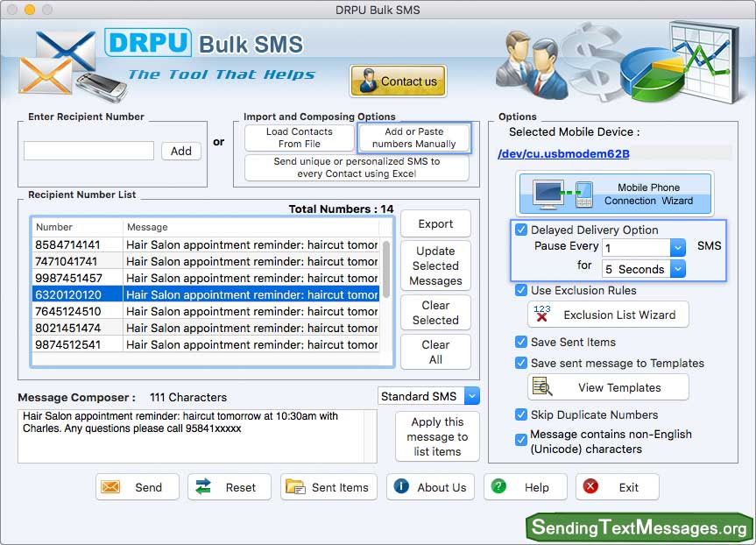
Task: Toggle Delayed Delivery Option checkbox
Action: pos(521,230)
